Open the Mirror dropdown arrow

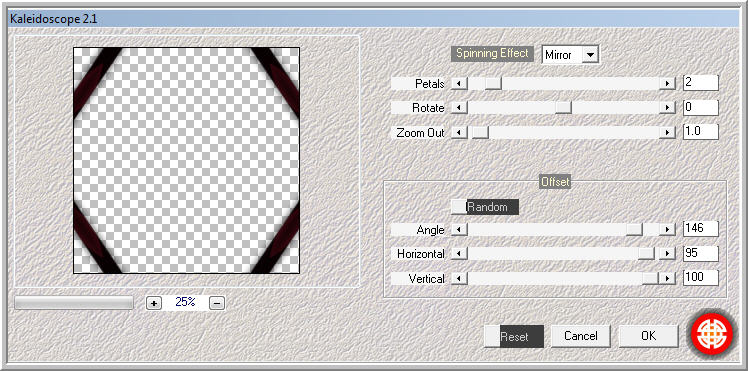590,55
